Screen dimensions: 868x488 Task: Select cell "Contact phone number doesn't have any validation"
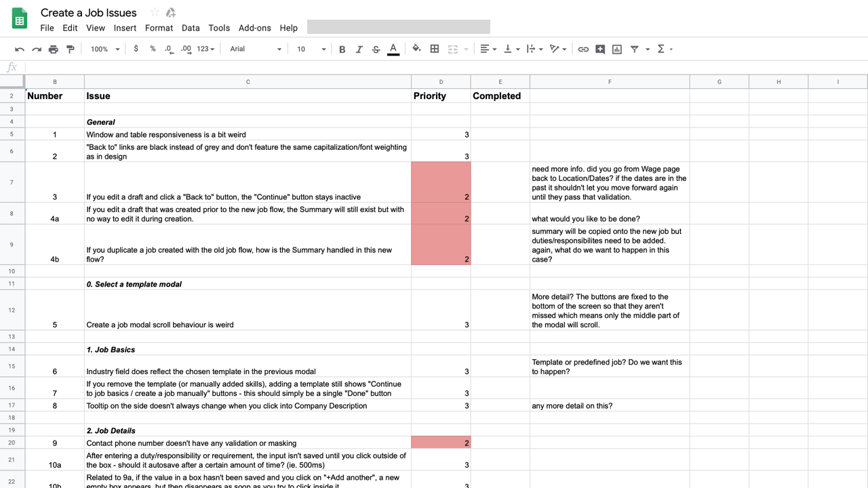click(x=248, y=443)
